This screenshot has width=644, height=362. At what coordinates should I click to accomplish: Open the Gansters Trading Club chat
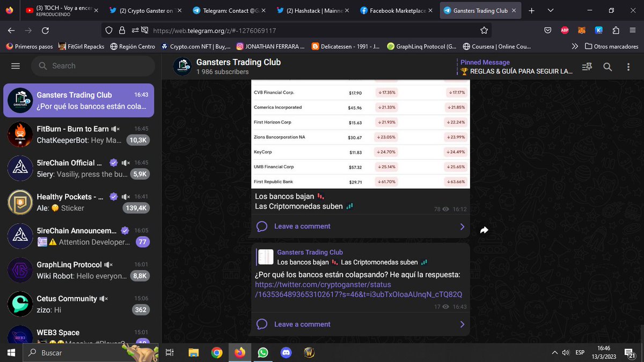pos(79,100)
